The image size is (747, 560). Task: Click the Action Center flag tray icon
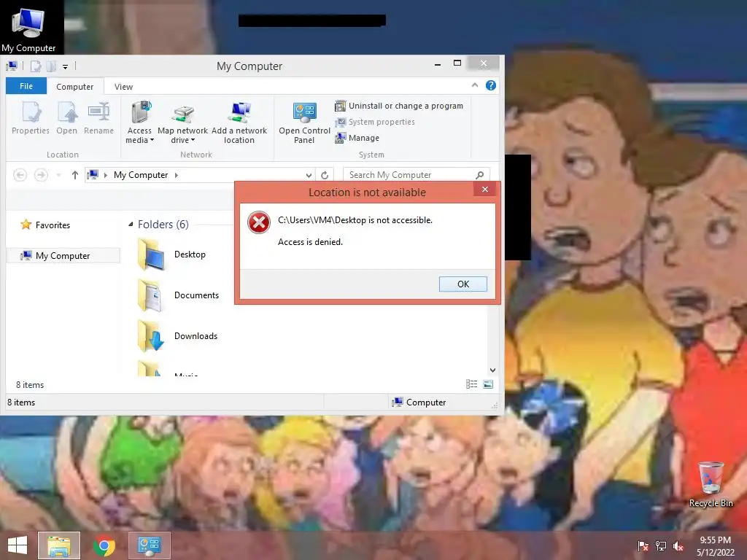pyautogui.click(x=643, y=545)
